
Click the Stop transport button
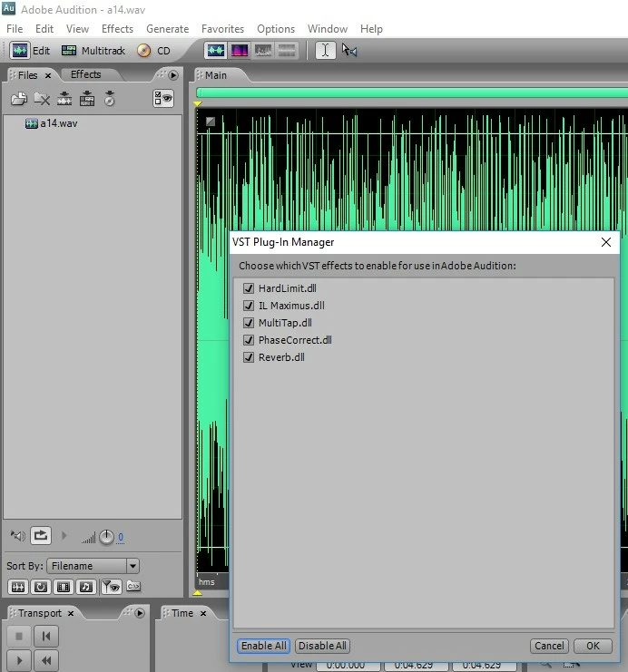(x=19, y=637)
